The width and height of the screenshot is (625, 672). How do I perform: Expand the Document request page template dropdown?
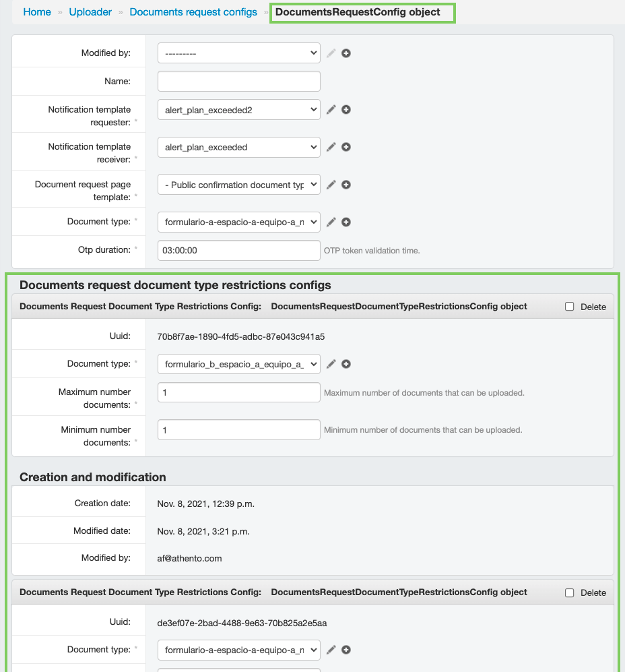238,185
